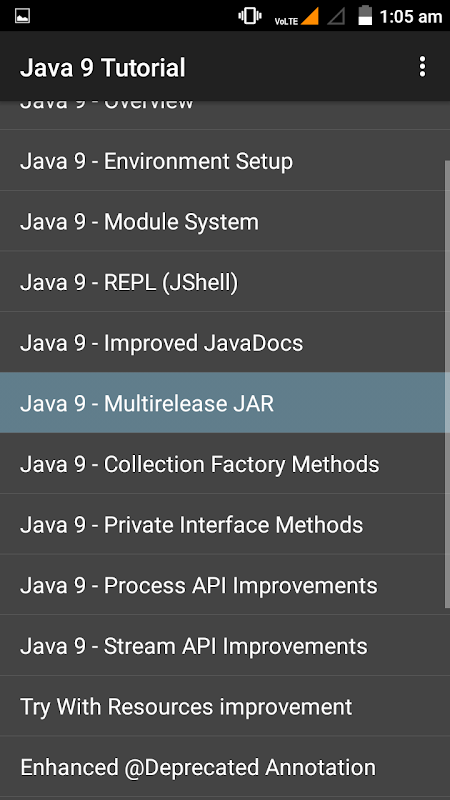Tap the vibrate mode status icon
The image size is (450, 800).
click(249, 16)
